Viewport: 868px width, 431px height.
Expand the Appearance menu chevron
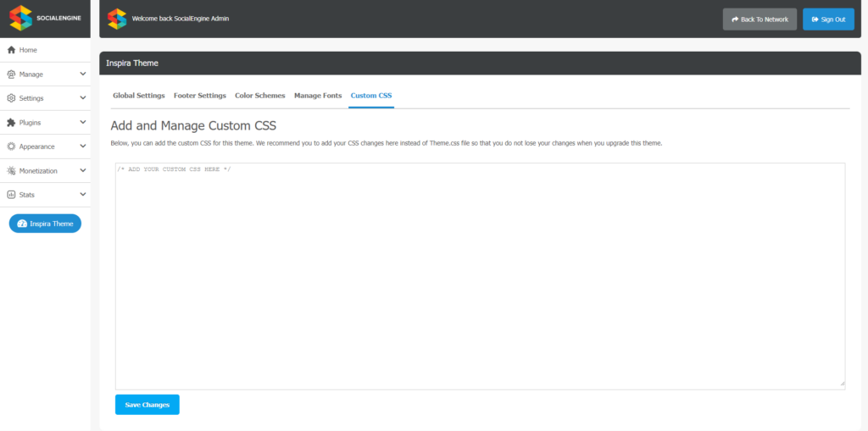pos(83,146)
